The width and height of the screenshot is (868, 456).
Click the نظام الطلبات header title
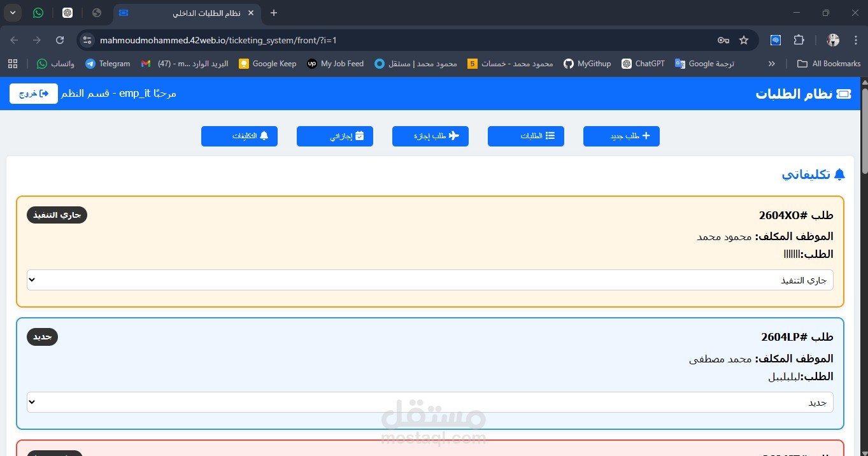(x=804, y=94)
